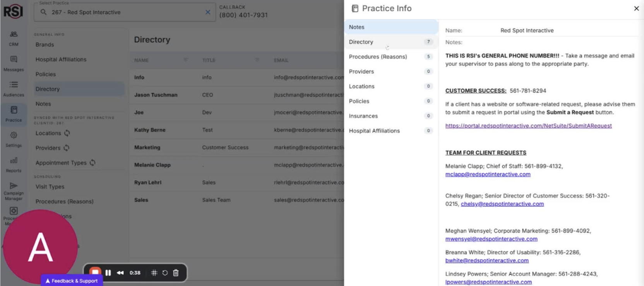
Task: Pause the screen recording
Action: pyautogui.click(x=108, y=273)
